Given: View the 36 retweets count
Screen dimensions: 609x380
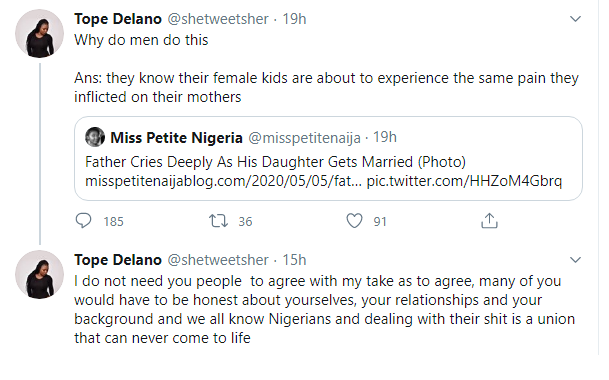Looking at the screenshot, I should (x=245, y=221).
